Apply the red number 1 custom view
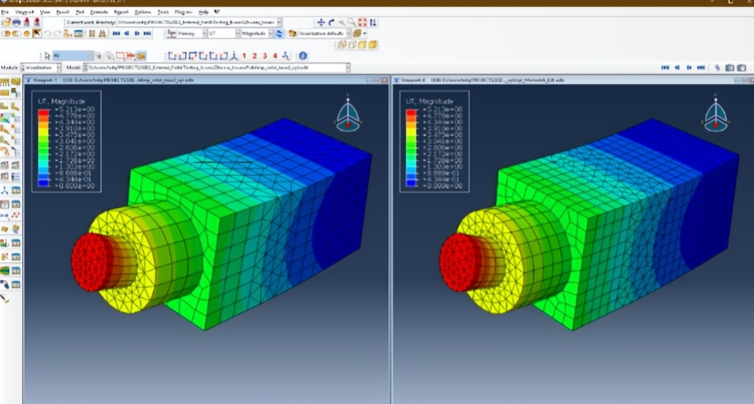This screenshot has width=754, height=404. point(244,56)
